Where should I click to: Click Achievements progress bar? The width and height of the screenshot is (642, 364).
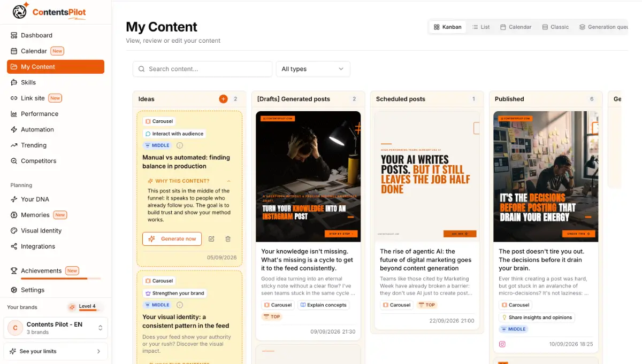point(60,278)
